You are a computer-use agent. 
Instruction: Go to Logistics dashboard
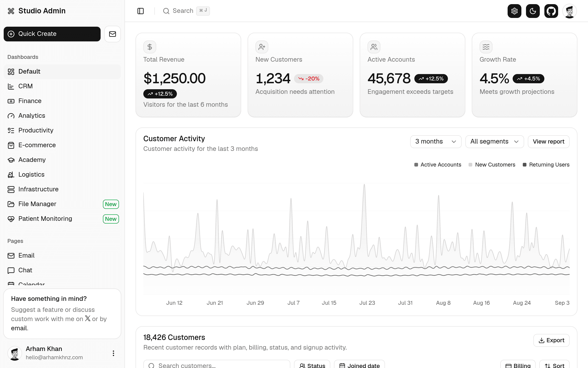coord(62,175)
